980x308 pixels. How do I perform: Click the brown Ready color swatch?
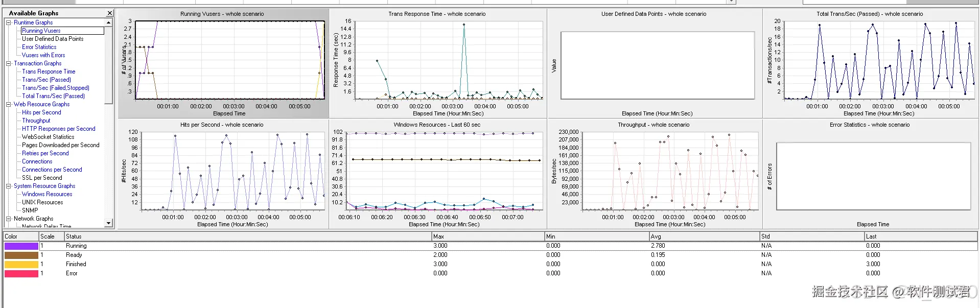pos(21,255)
